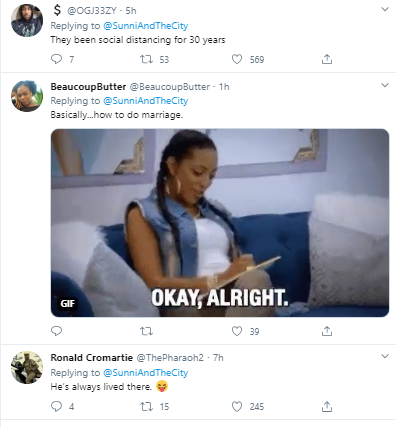Reply to BeaucoupButter's tweet
Viewport: 396px width, 427px height.
(56, 331)
